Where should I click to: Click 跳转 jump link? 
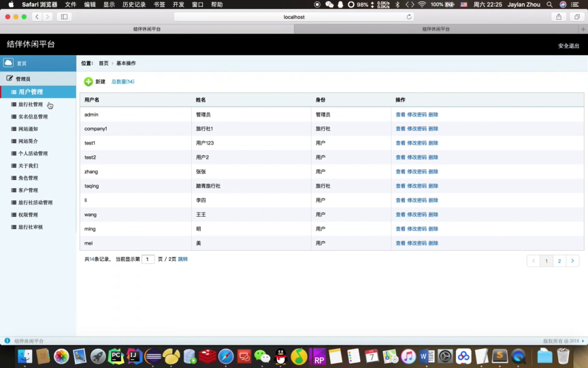click(182, 259)
